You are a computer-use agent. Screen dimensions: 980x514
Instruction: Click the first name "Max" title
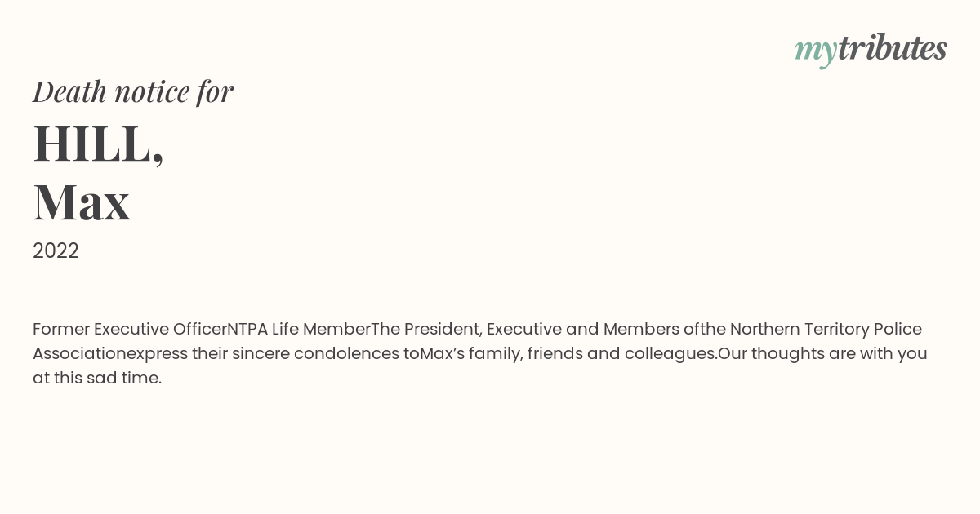(x=82, y=202)
